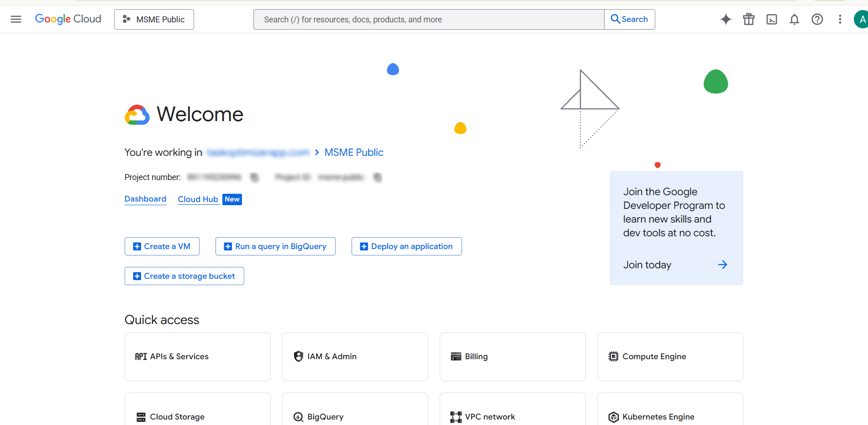Open the free trial gift icon
868x425 pixels.
point(749,19)
